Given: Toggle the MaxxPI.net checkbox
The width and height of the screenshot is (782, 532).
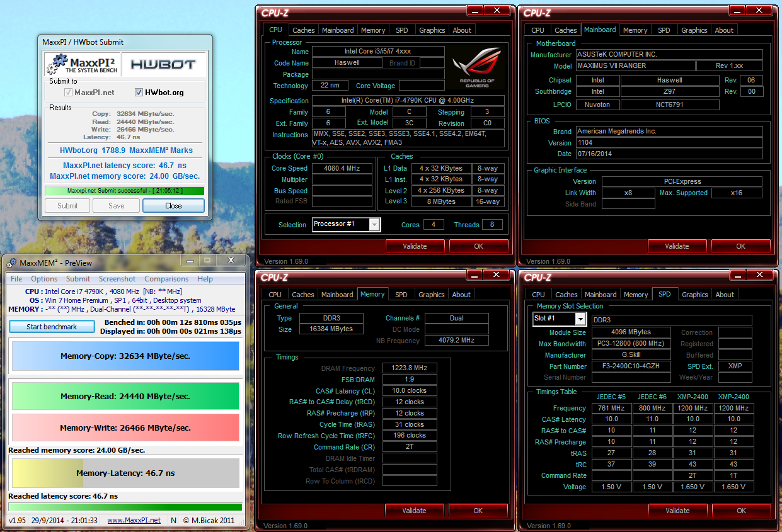Looking at the screenshot, I should point(68,92).
